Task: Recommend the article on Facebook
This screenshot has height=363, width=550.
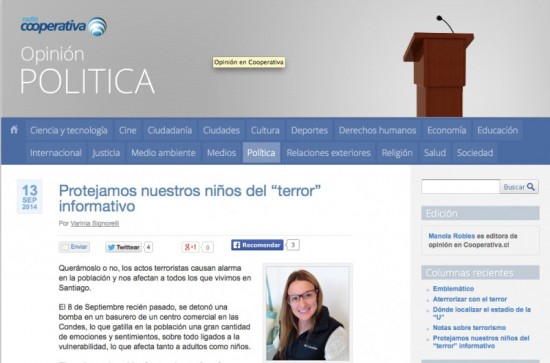Action: pyautogui.click(x=257, y=245)
